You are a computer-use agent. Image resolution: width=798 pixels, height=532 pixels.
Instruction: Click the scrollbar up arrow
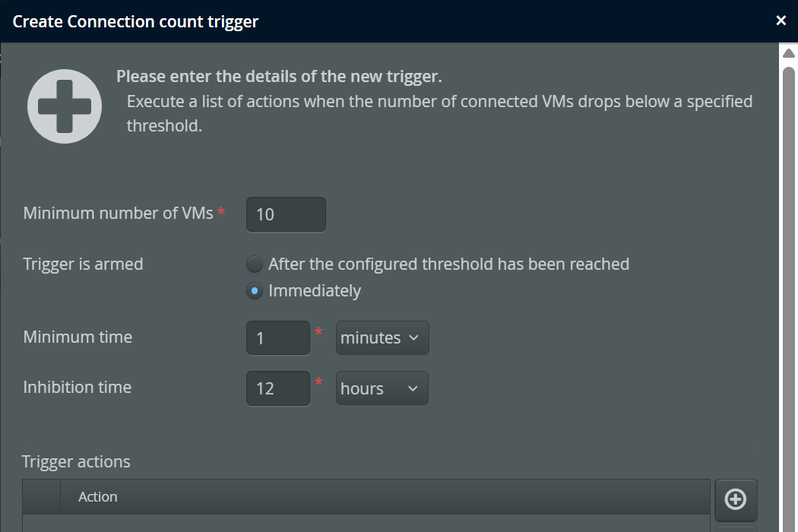click(788, 52)
